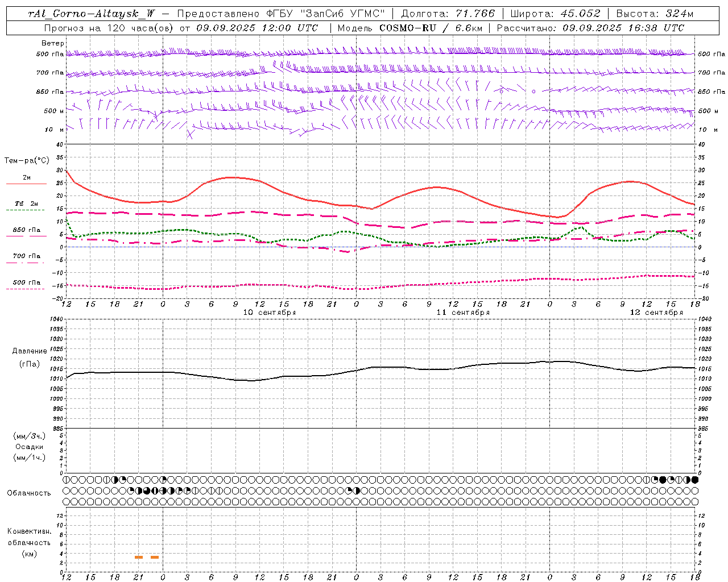Click the solid red 2м legend line

coord(26,184)
